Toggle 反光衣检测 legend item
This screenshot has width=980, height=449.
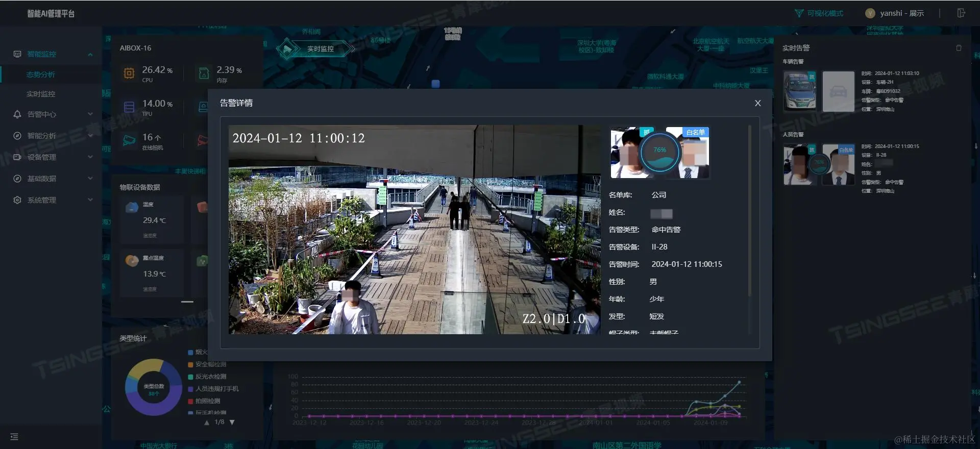pos(207,377)
